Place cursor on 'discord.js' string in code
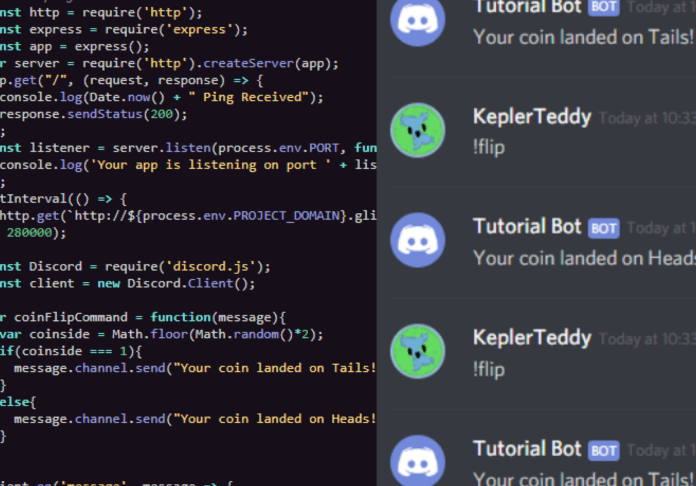Image resolution: width=696 pixels, height=486 pixels. click(x=233, y=266)
